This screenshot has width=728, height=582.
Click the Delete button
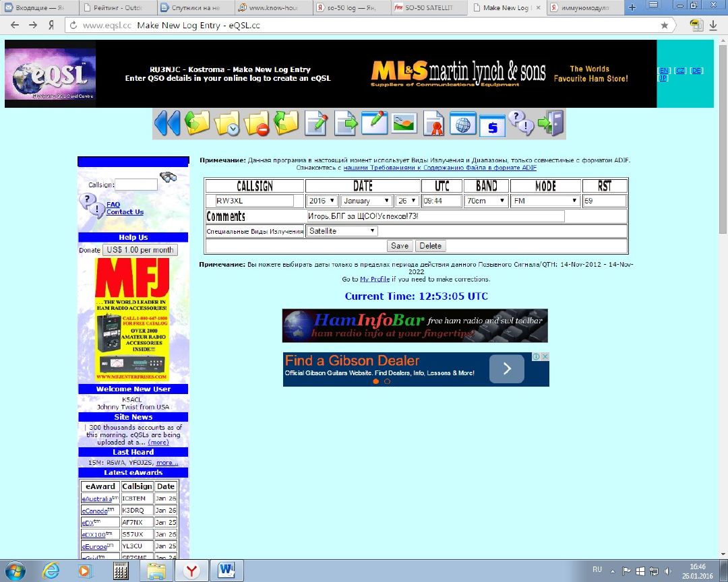pos(430,245)
